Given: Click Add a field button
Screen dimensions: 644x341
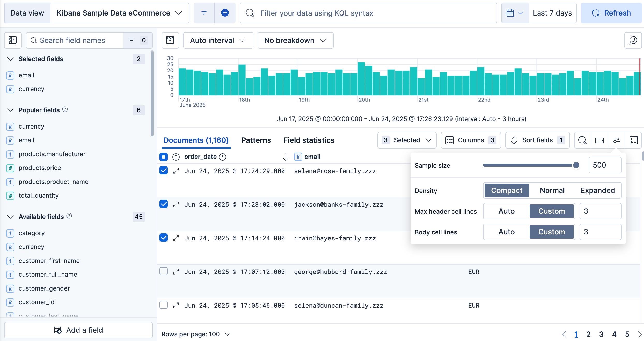Looking at the screenshot, I should pyautogui.click(x=78, y=330).
